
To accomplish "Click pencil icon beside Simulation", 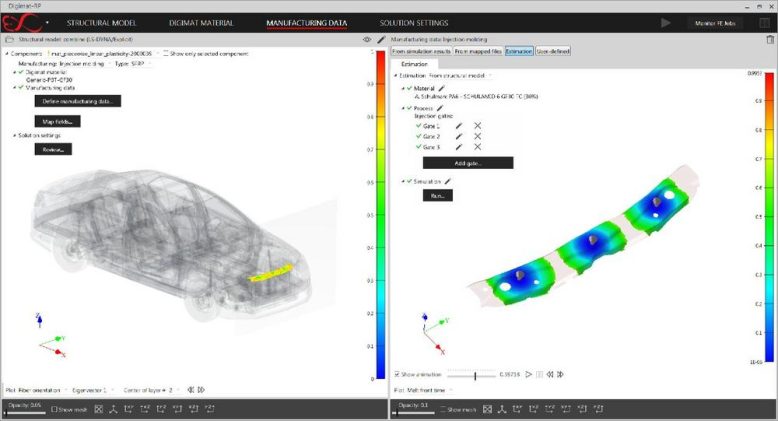I will coord(448,181).
